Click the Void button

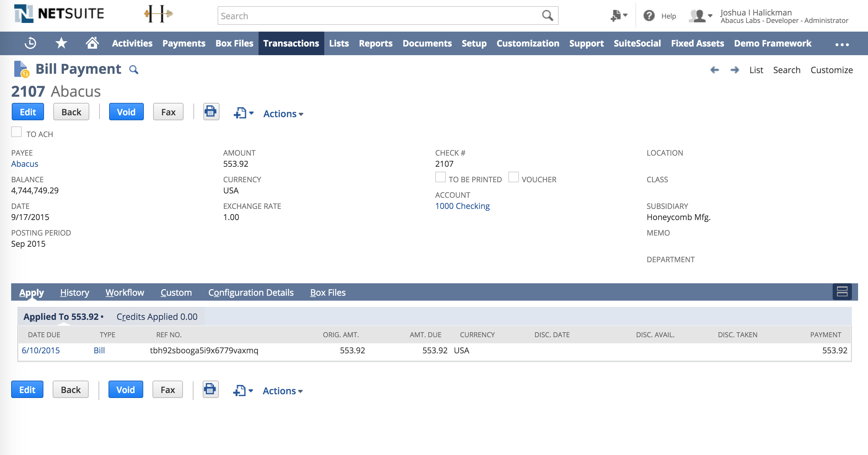click(x=126, y=112)
